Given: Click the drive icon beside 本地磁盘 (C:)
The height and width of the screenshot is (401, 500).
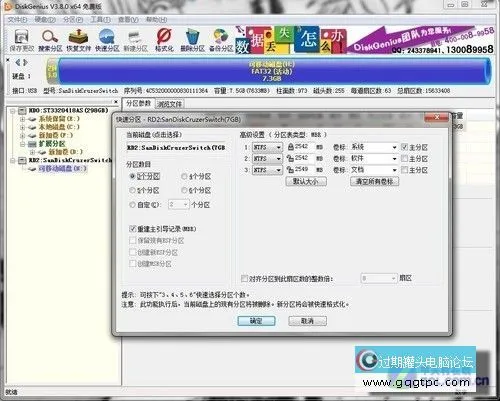Looking at the screenshot, I should [32, 127].
